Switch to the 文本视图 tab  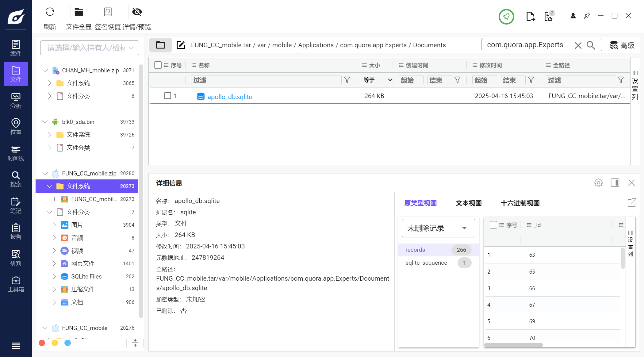468,203
